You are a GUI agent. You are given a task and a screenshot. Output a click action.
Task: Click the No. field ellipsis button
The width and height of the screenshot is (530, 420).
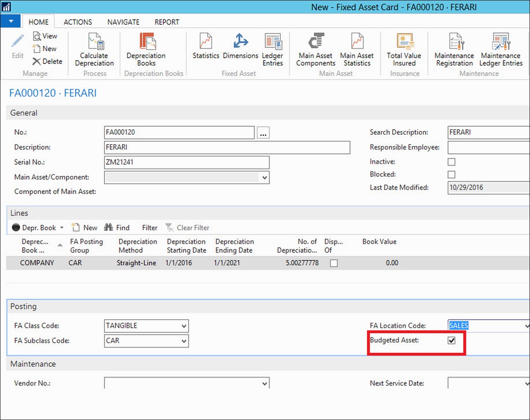click(x=263, y=133)
